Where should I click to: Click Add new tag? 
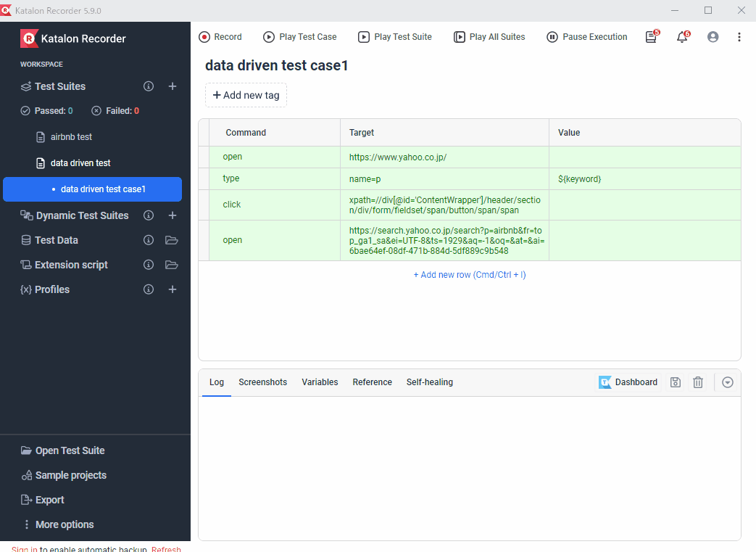click(x=246, y=95)
